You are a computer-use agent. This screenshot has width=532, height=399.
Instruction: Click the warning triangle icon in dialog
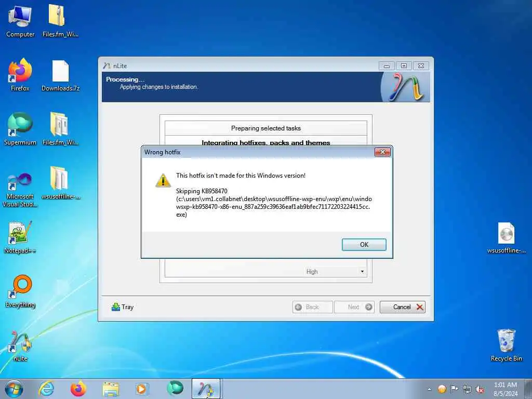tap(163, 180)
